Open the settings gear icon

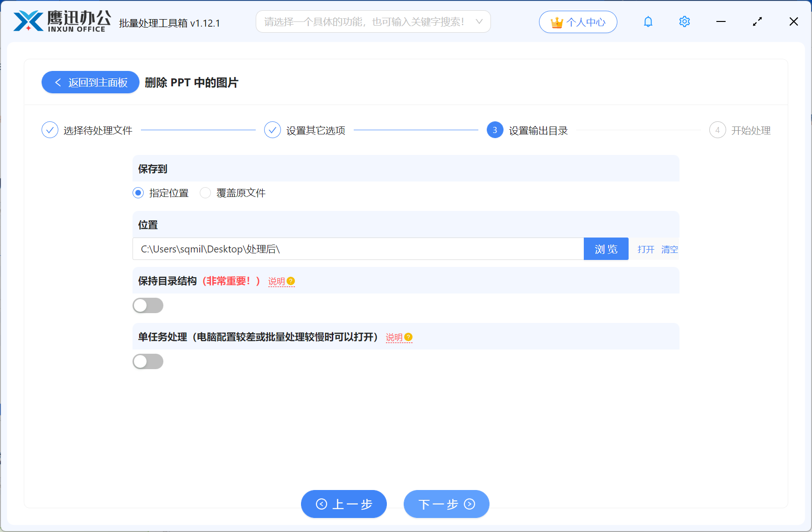point(684,21)
